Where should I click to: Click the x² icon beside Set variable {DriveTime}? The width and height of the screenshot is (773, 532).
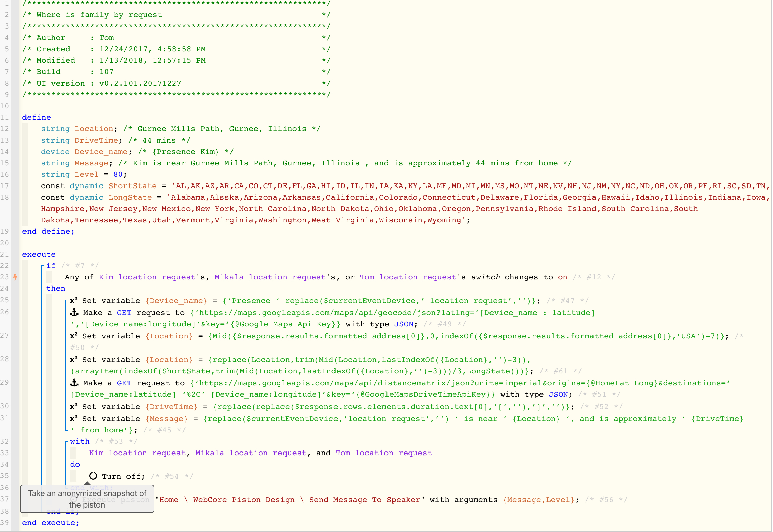tap(74, 406)
